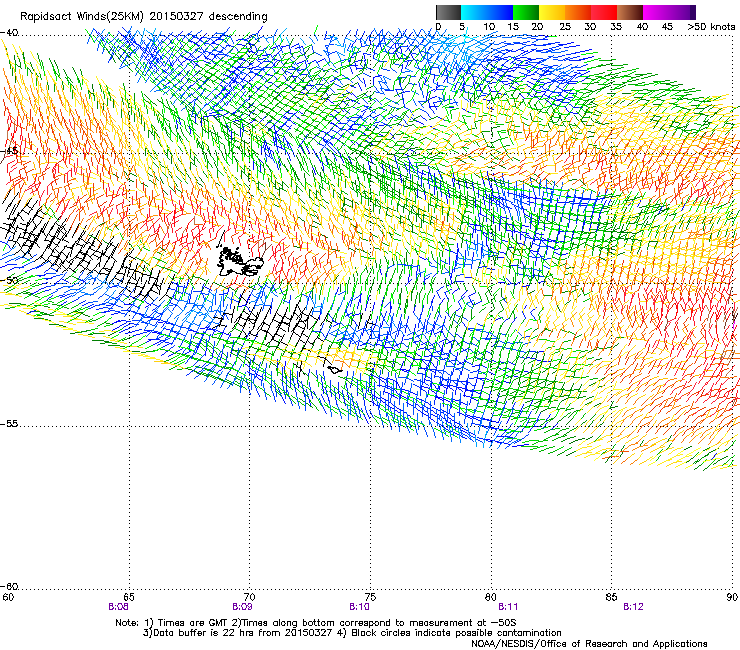Click the 'Times are GMT' note line
740x650 pixels.
[x=316, y=623]
